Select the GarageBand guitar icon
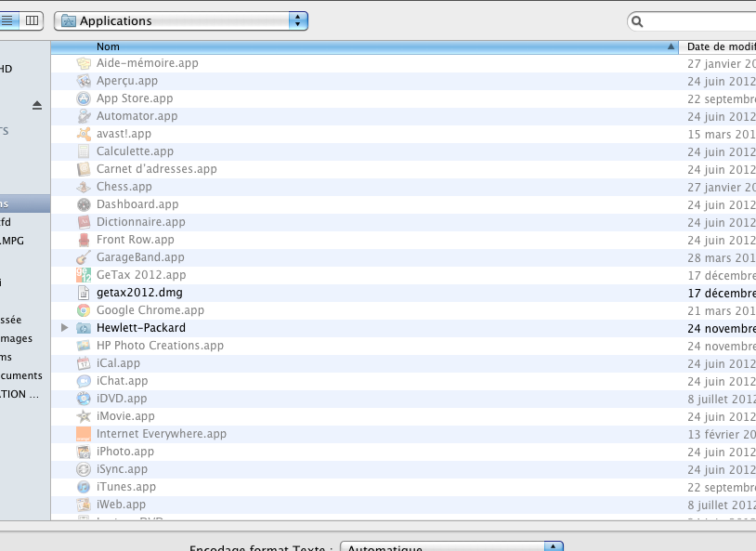Viewport: 756px width, 551px height. tap(84, 257)
